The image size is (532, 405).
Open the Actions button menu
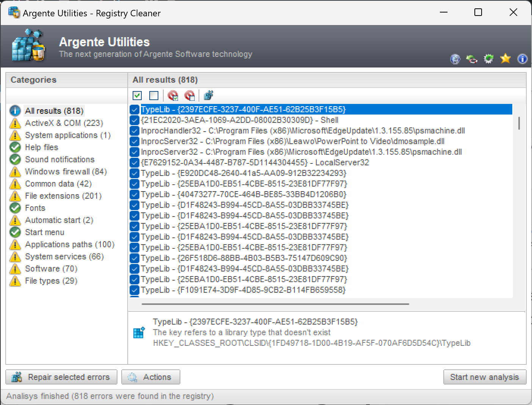150,377
